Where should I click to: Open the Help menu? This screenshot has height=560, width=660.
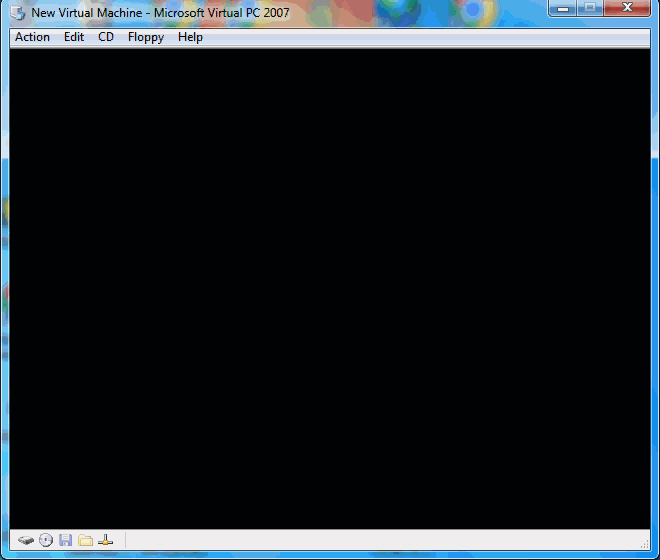click(x=190, y=37)
